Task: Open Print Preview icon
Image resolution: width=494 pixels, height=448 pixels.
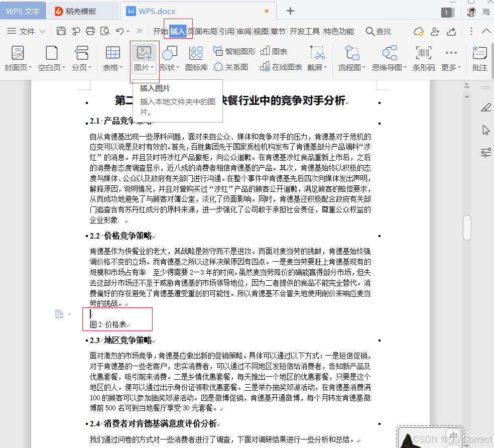Action: coord(105,31)
